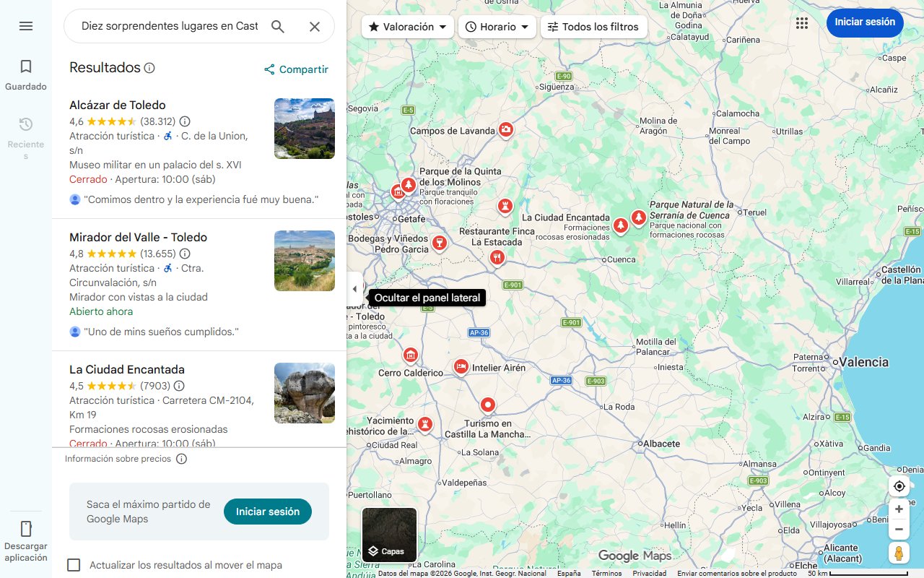Zoom out on the map
This screenshot has width=924, height=578.
(899, 530)
